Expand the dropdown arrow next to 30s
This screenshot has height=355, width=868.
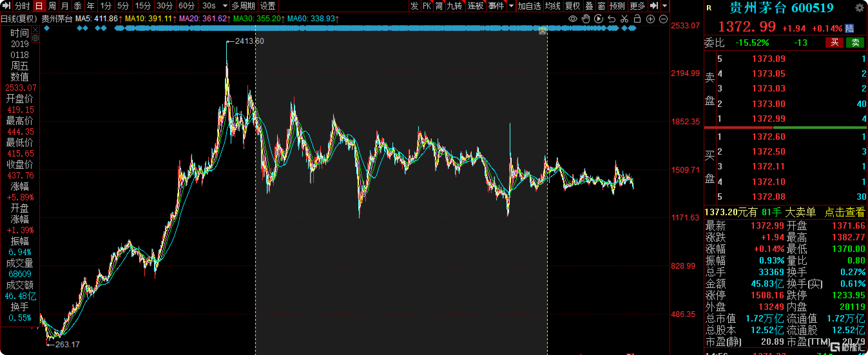[x=225, y=6]
